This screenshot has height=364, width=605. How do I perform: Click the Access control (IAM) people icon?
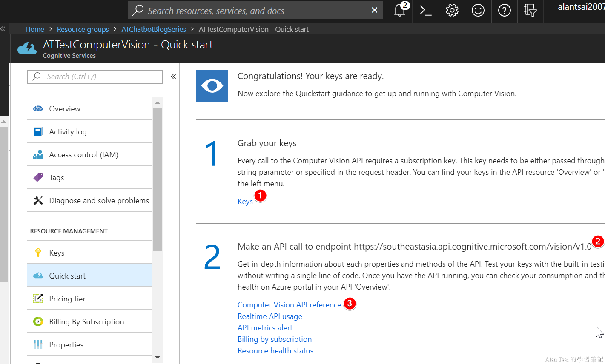(38, 154)
